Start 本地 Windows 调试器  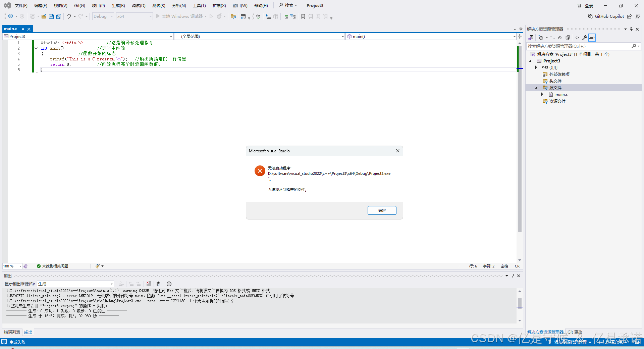[181, 16]
